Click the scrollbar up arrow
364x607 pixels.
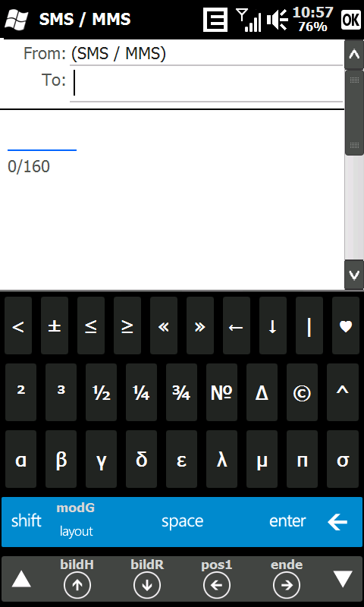[x=354, y=54]
